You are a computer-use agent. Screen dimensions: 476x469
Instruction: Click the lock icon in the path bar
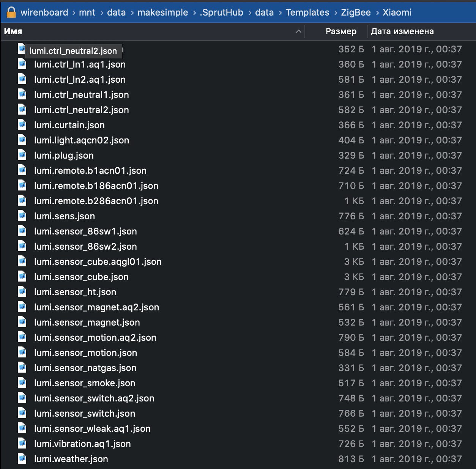11,12
